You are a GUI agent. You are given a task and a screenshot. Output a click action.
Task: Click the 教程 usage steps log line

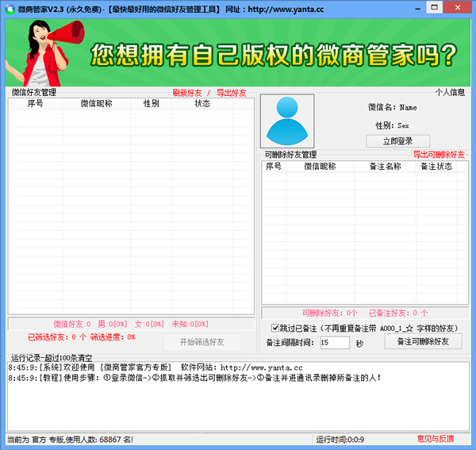coord(194,378)
